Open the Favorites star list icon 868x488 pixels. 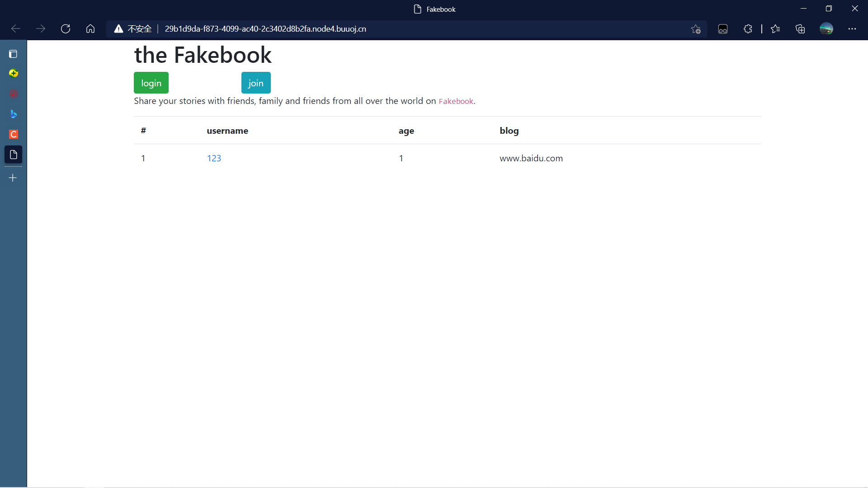pyautogui.click(x=775, y=29)
